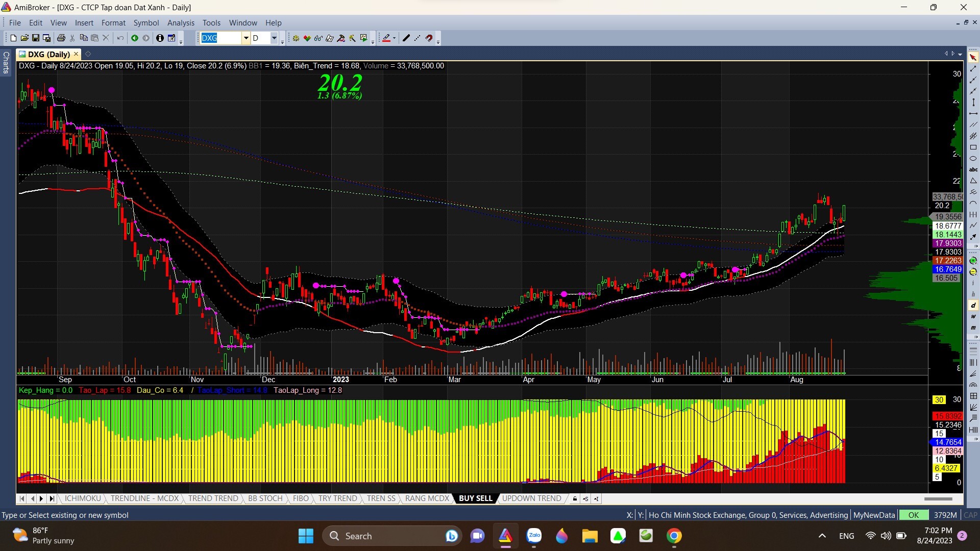Select the arc drawing tool

pyautogui.click(x=973, y=203)
